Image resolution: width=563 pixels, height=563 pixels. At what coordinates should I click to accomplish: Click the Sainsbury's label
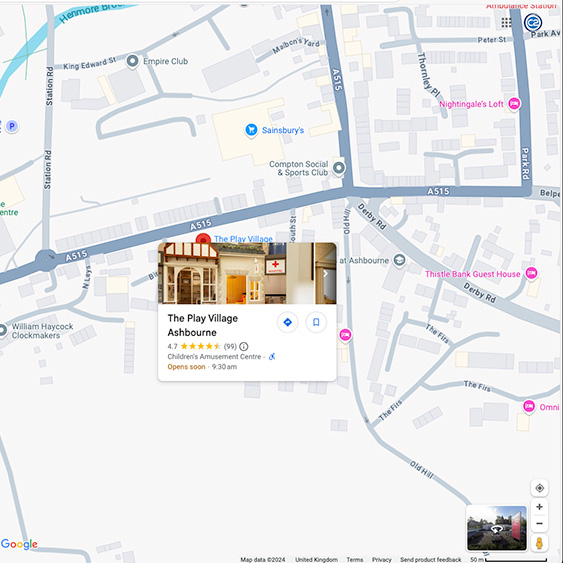tap(283, 130)
